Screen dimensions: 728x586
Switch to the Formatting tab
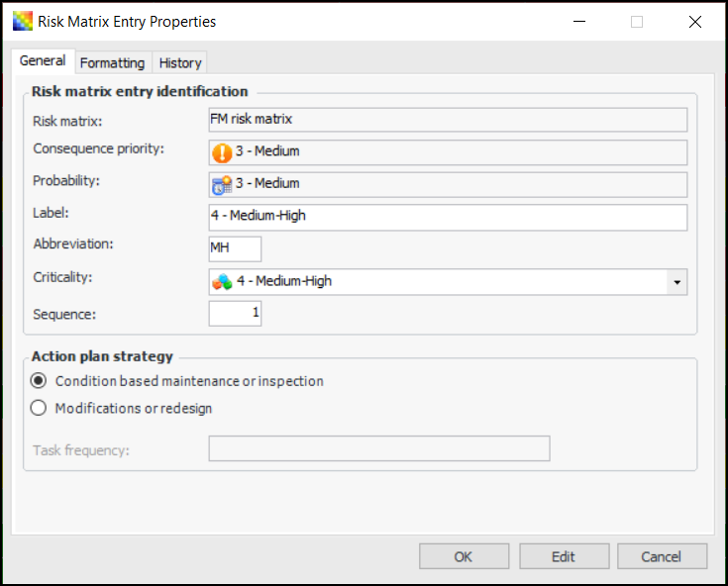(112, 62)
